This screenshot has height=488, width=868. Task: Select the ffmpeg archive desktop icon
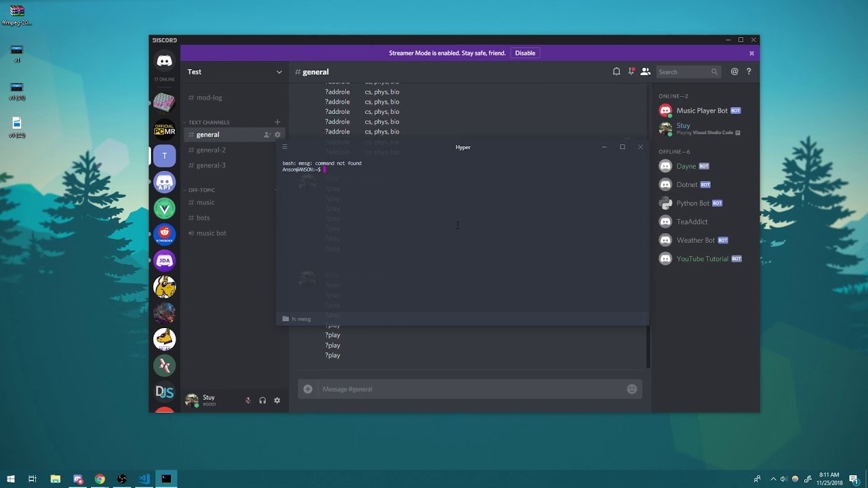17,15
